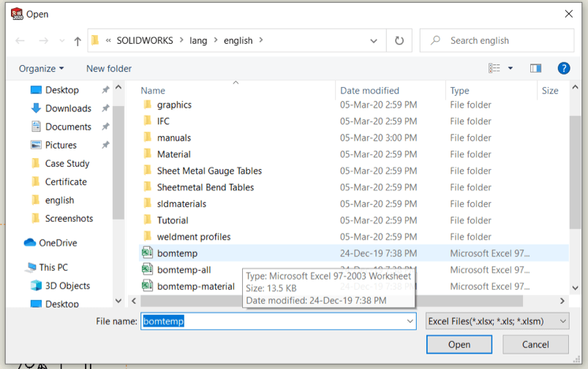Select the IFC folder
The width and height of the screenshot is (588, 369).
tap(163, 122)
